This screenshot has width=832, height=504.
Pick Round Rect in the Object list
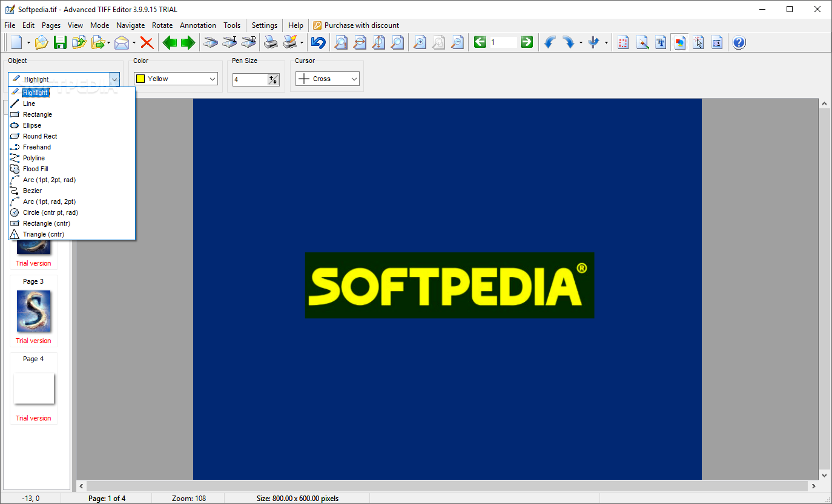(x=72, y=136)
